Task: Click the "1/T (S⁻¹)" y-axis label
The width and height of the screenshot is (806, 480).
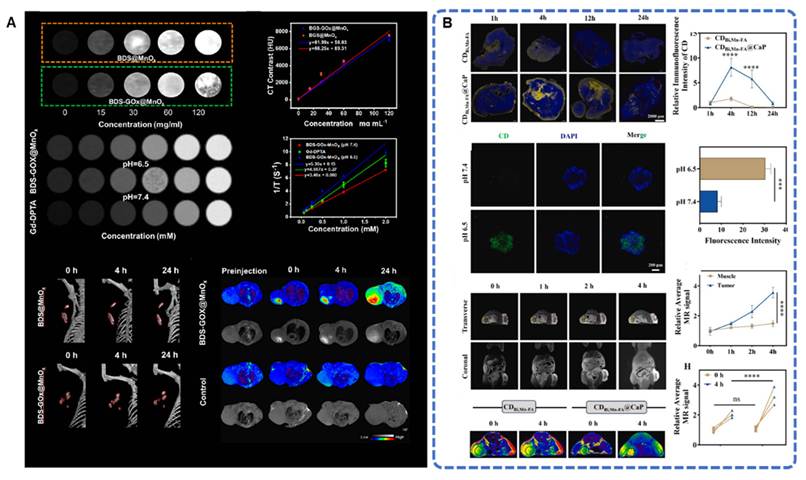Action: [280, 177]
